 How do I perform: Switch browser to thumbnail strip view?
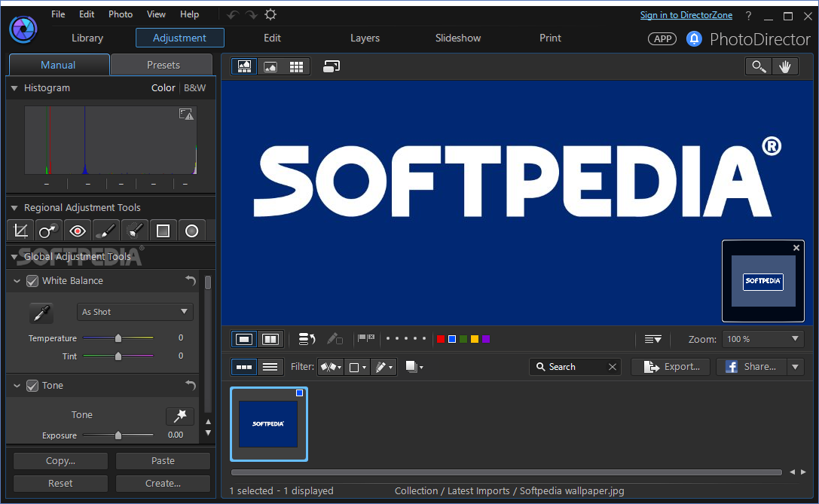(x=244, y=367)
